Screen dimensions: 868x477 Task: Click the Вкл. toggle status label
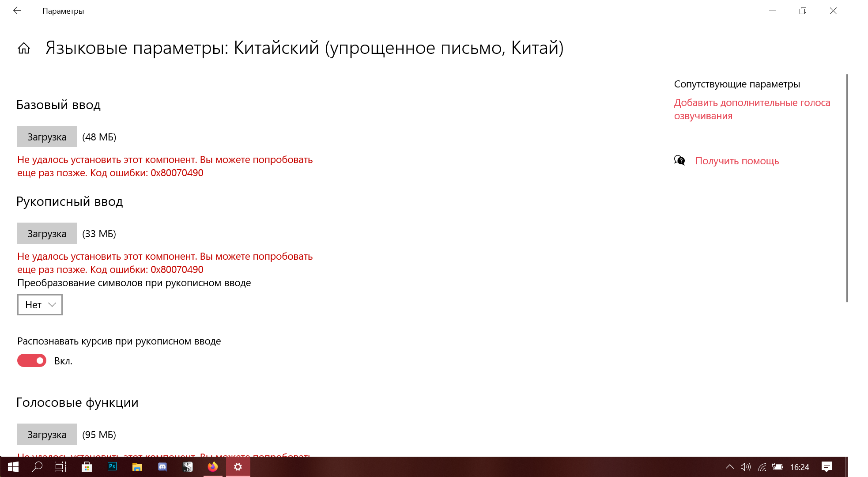point(63,361)
